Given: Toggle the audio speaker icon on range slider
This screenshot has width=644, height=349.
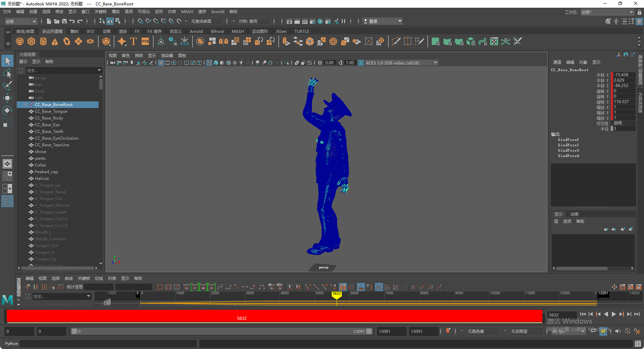Looking at the screenshot, I should point(618,331).
